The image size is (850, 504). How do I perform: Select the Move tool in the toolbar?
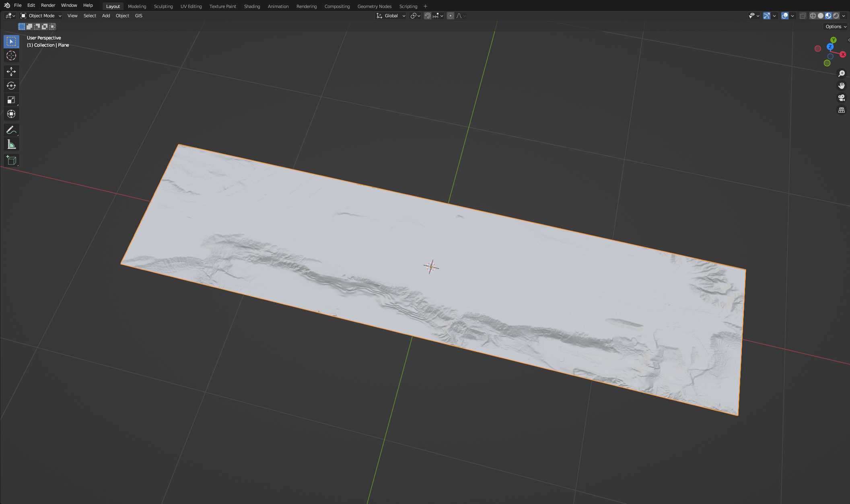[x=11, y=72]
